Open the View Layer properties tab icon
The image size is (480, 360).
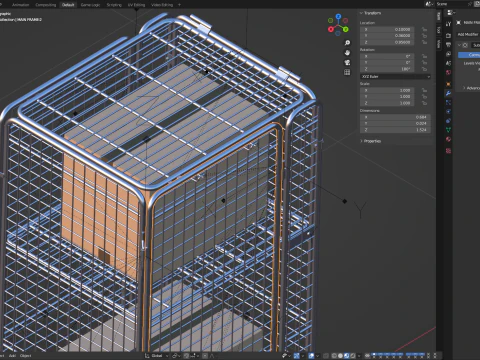point(448,54)
